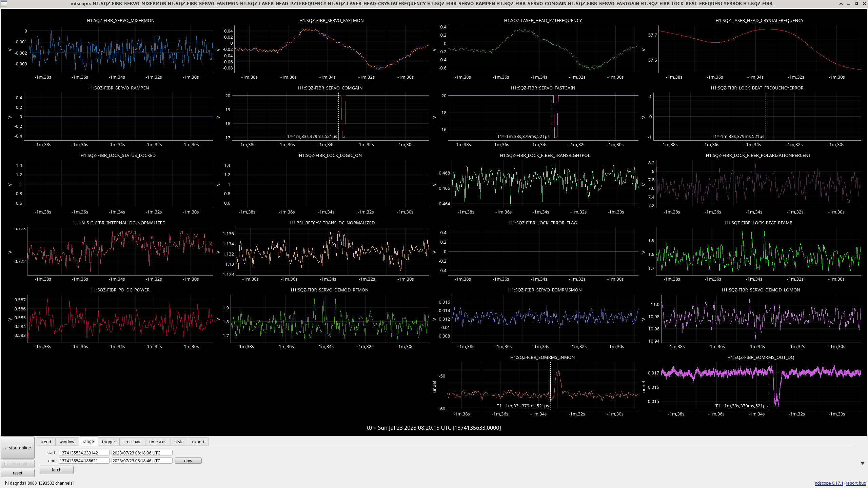Select the H1:SQZ-FIBR_SERVO_DEMOD_RFMON plot title
Viewport: 868px width, 488px height.
pos(330,290)
